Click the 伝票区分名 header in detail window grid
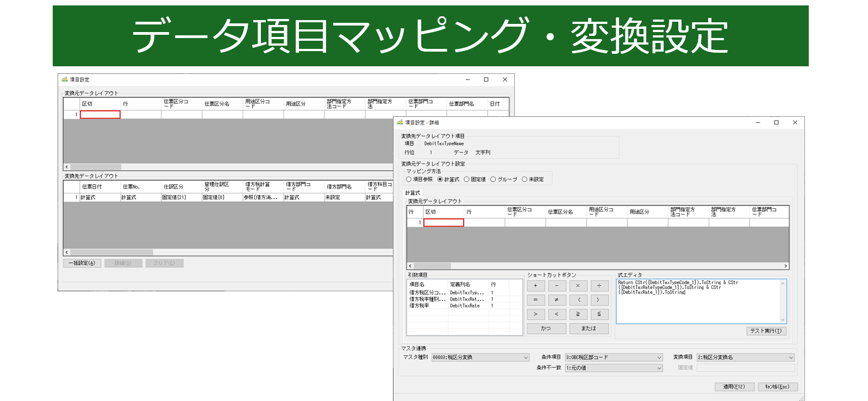This screenshot has height=401, width=868. [566, 212]
